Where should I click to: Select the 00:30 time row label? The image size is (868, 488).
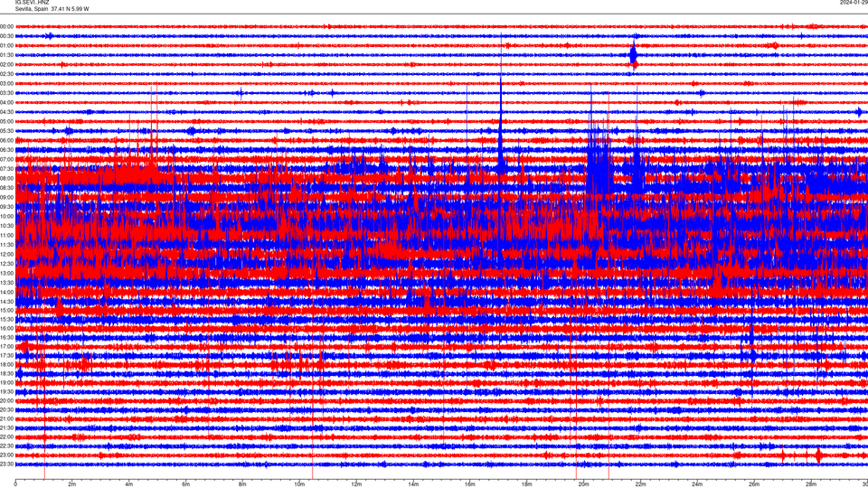point(6,36)
